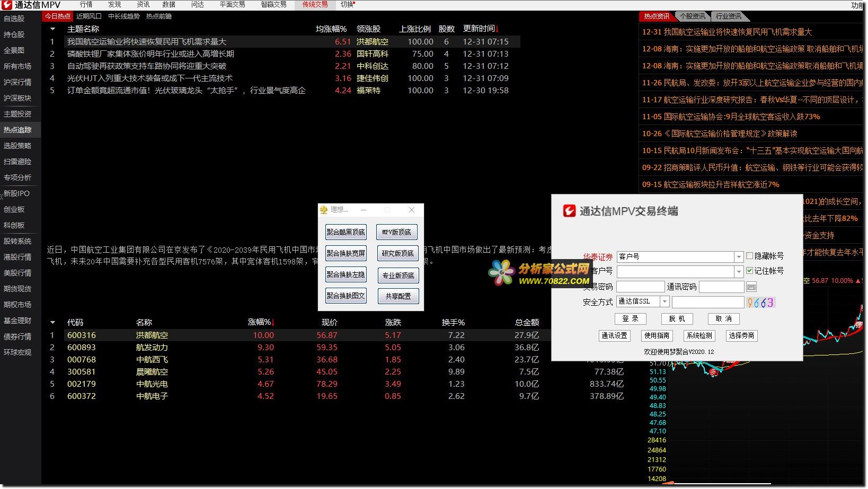This screenshot has width=868, height=489.
Task: Sort stock list by 涨幅% column
Action: click(261, 322)
